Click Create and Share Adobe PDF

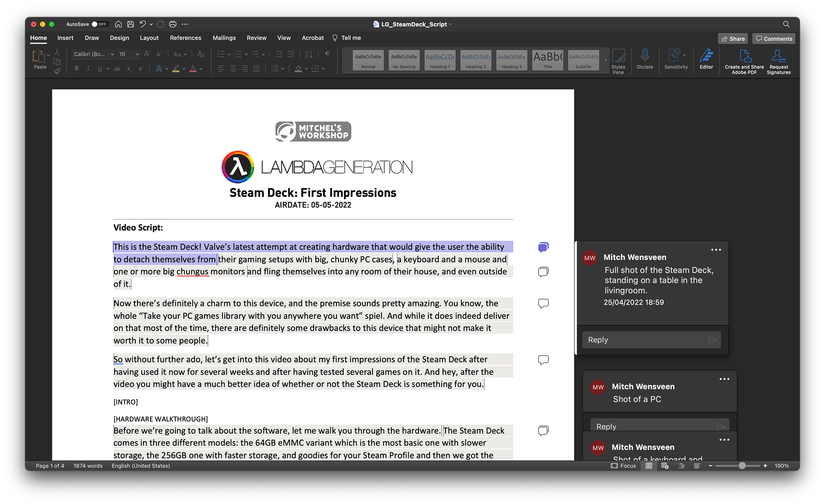click(744, 61)
